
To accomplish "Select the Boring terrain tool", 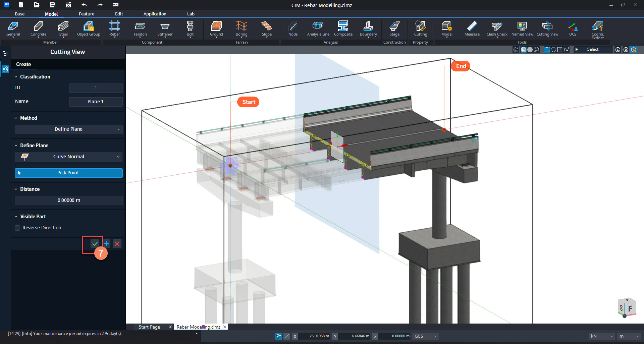I will pos(241,28).
